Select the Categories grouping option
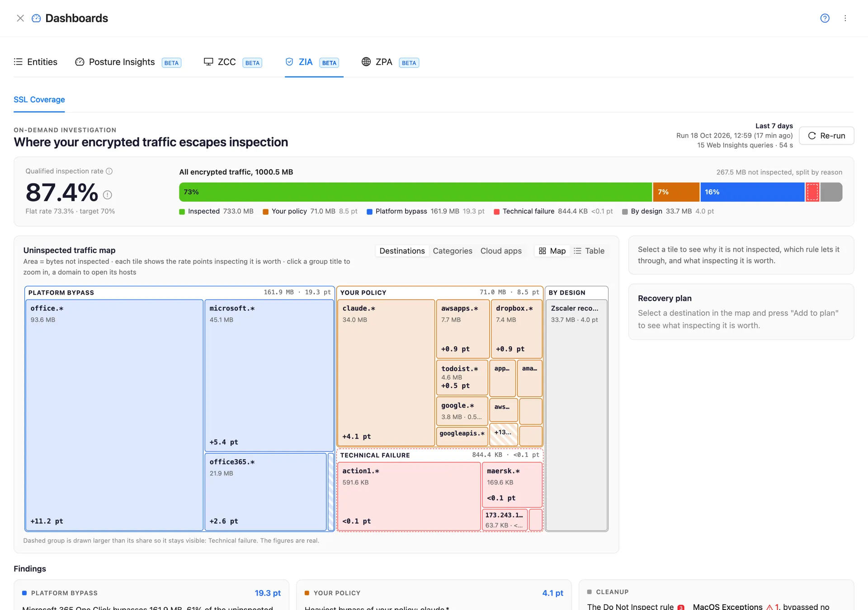Image resolution: width=868 pixels, height=610 pixels. click(x=453, y=251)
